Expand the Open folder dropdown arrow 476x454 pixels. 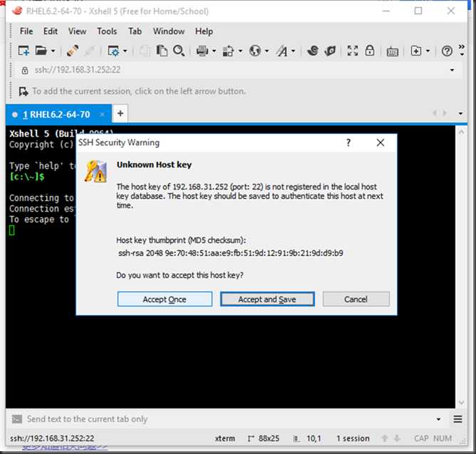pos(53,51)
